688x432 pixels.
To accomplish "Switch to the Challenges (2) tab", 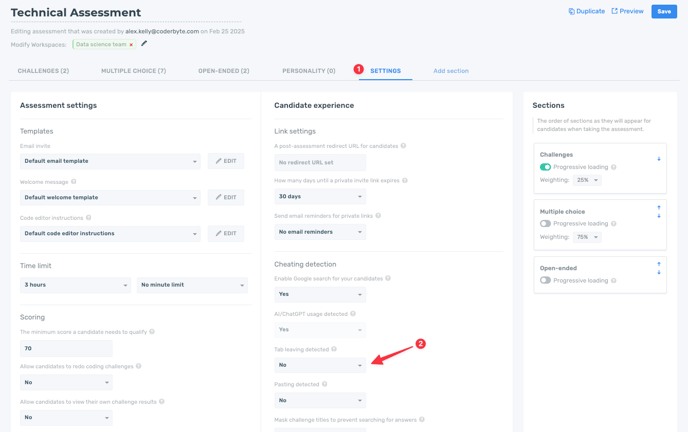I will click(x=43, y=71).
